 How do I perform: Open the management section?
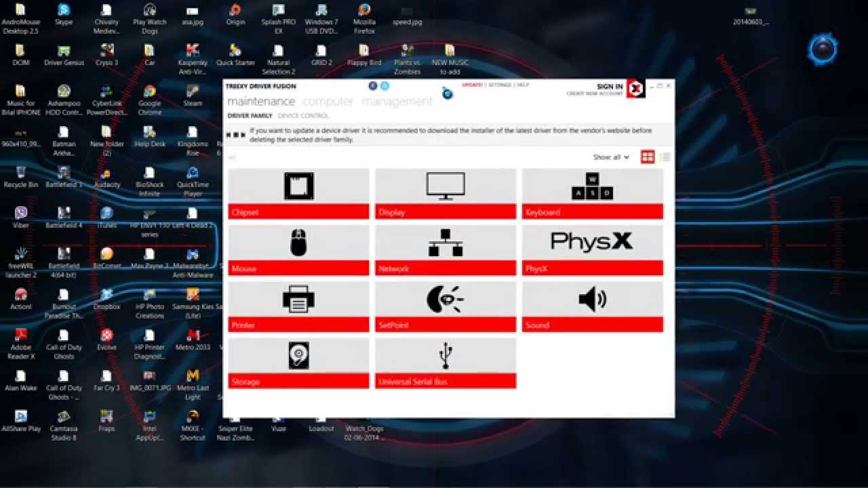[397, 102]
